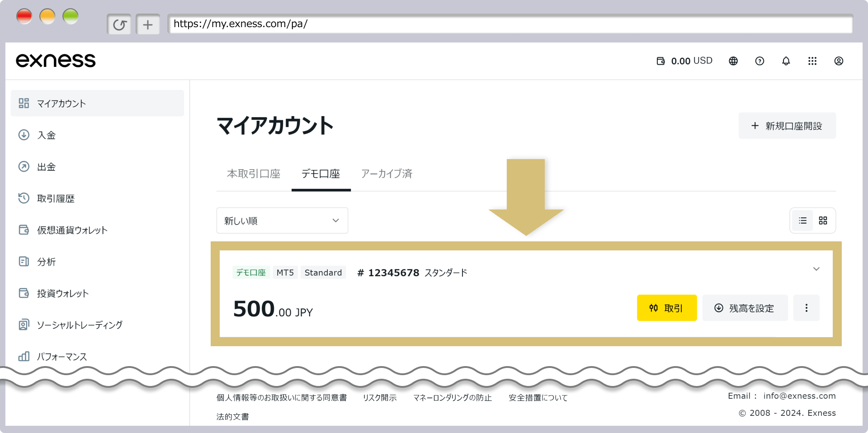Click the Exness logo
This screenshot has height=433, width=868.
coord(56,61)
